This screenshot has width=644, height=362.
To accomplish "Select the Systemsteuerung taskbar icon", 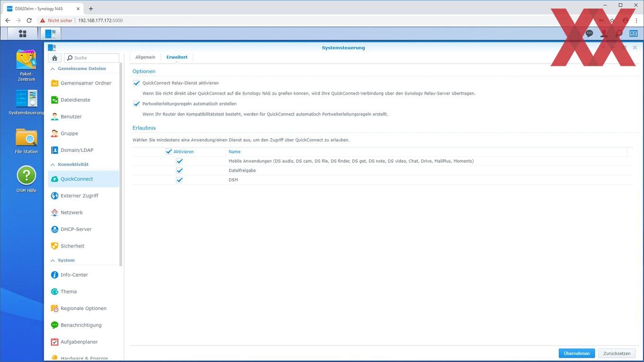I will pyautogui.click(x=50, y=34).
